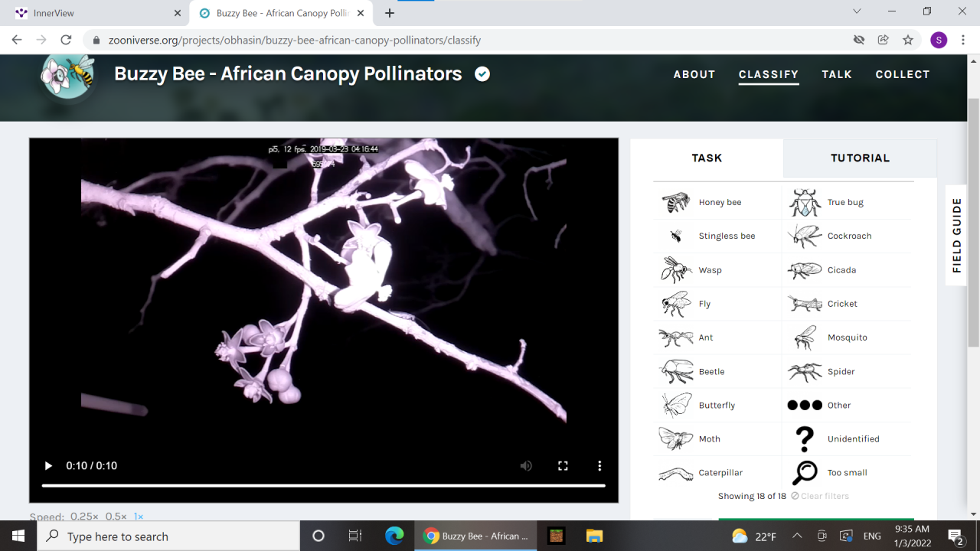Open the Windows Start menu
This screenshot has width=980, height=551.
tap(18, 536)
